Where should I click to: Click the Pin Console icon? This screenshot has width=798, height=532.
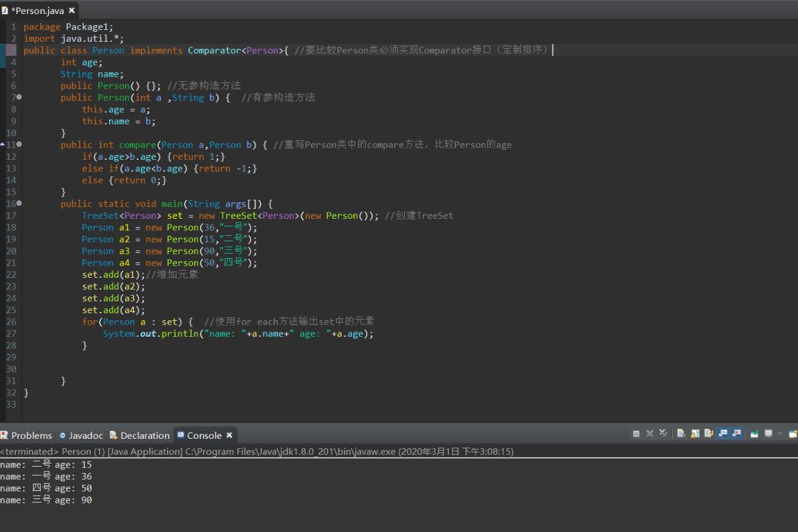754,434
